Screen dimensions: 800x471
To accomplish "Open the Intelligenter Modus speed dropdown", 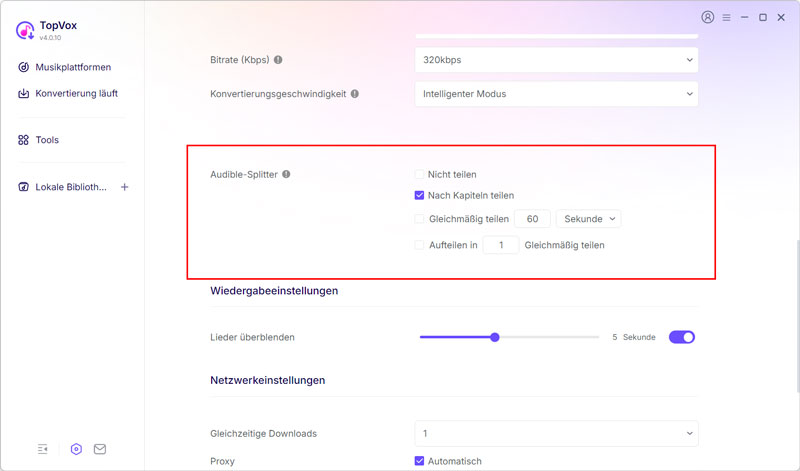I will tap(556, 94).
